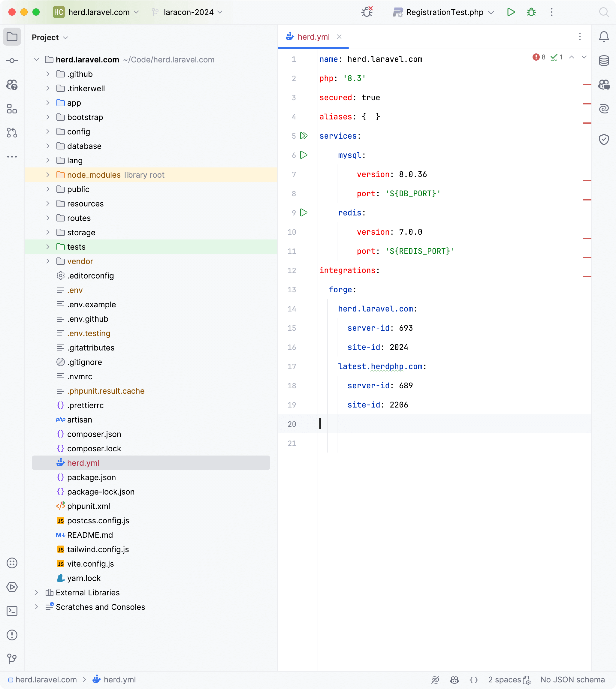
Task: Open the AI Assistant panel
Action: tap(604, 109)
